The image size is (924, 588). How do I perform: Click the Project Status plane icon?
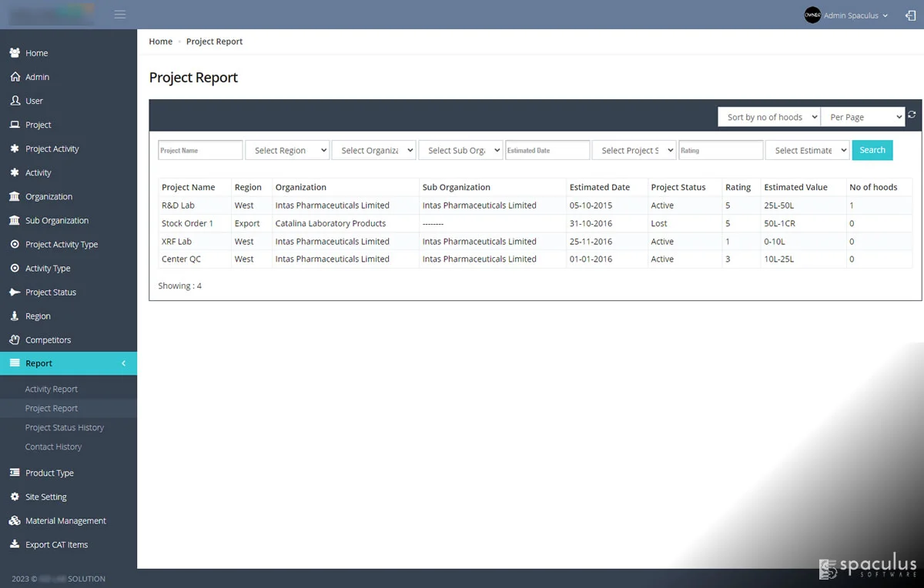point(15,292)
